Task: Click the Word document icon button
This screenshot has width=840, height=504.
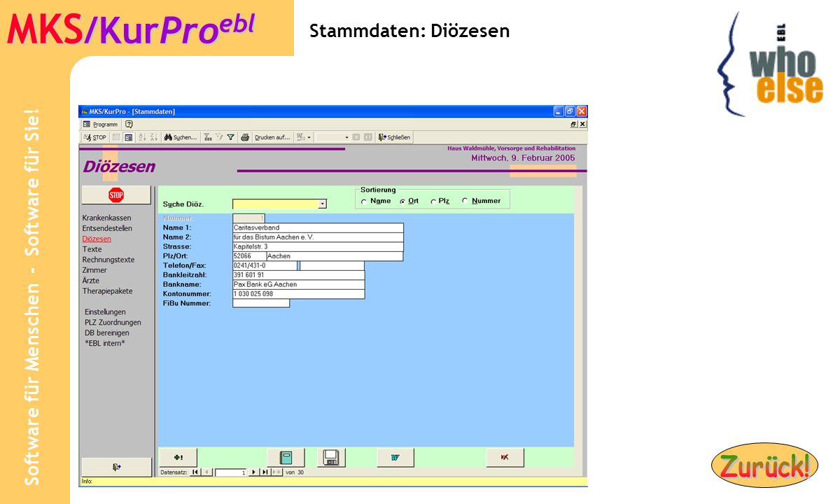Action: point(395,458)
